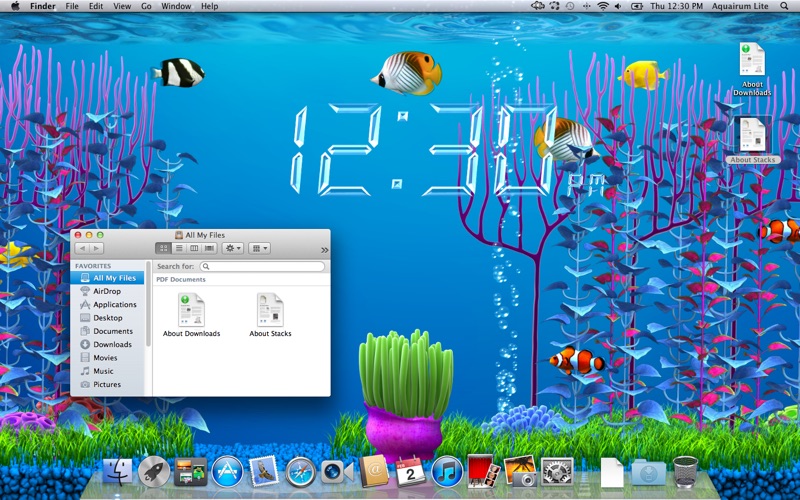This screenshot has width=800, height=500.
Task: Open the App Store dock icon
Action: 227,471
